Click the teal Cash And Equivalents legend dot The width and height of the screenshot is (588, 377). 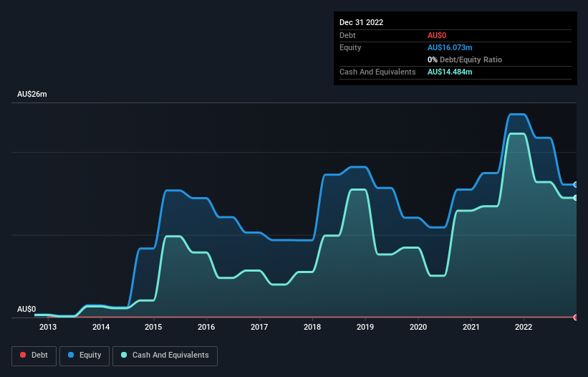124,355
